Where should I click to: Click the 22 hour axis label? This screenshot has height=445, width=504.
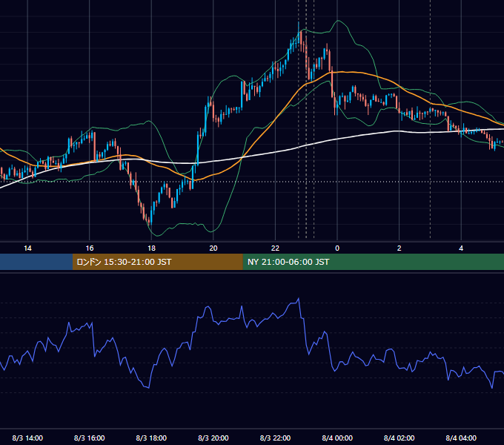(x=275, y=248)
